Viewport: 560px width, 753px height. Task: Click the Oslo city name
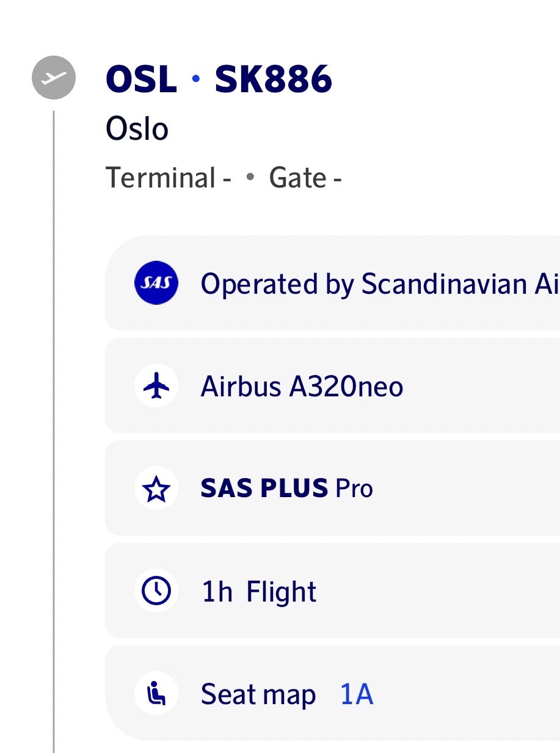pos(137,129)
